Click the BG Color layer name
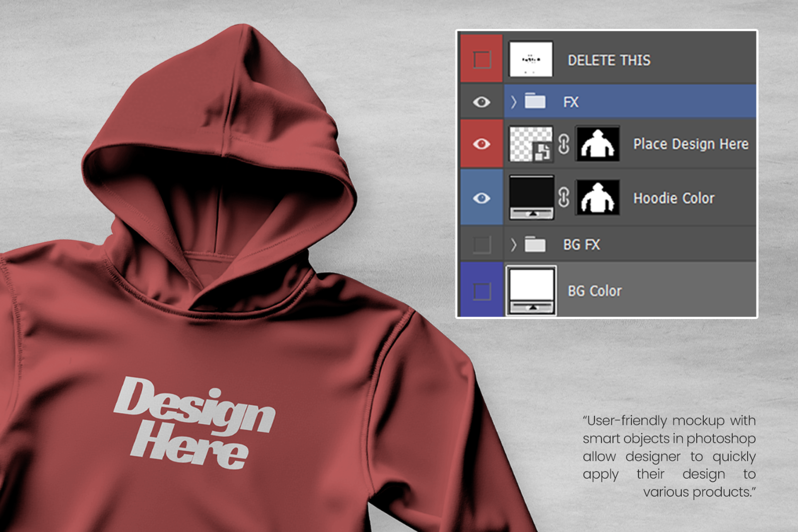Image resolution: width=798 pixels, height=532 pixels. 595,291
